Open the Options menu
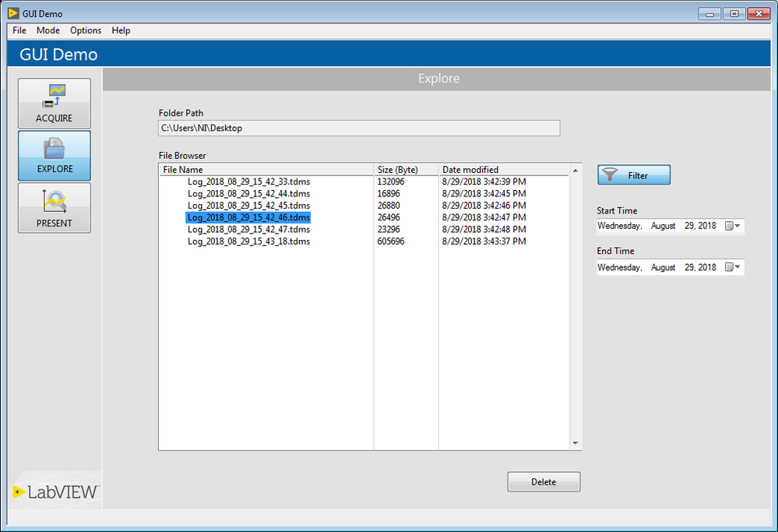 point(86,30)
